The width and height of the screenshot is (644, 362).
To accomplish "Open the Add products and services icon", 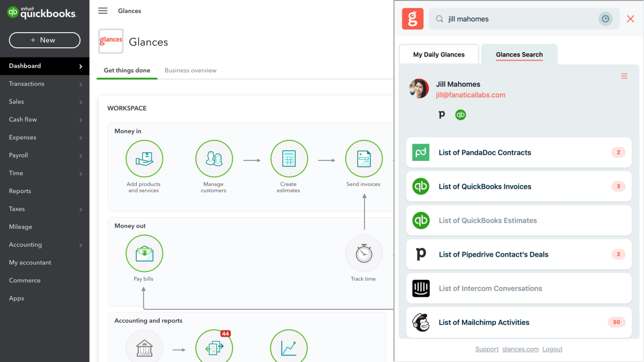I will pos(144,159).
